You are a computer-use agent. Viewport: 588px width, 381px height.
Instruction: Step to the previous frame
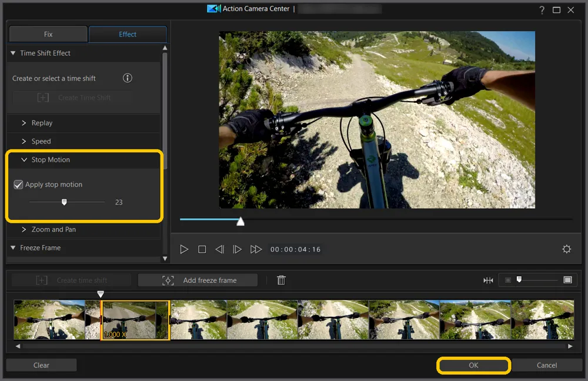(220, 249)
